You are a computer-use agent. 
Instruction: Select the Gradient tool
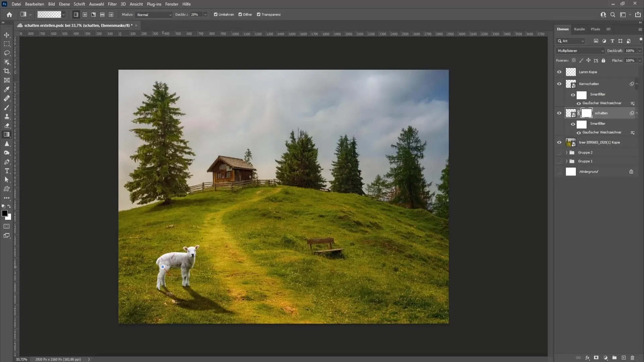tap(7, 134)
